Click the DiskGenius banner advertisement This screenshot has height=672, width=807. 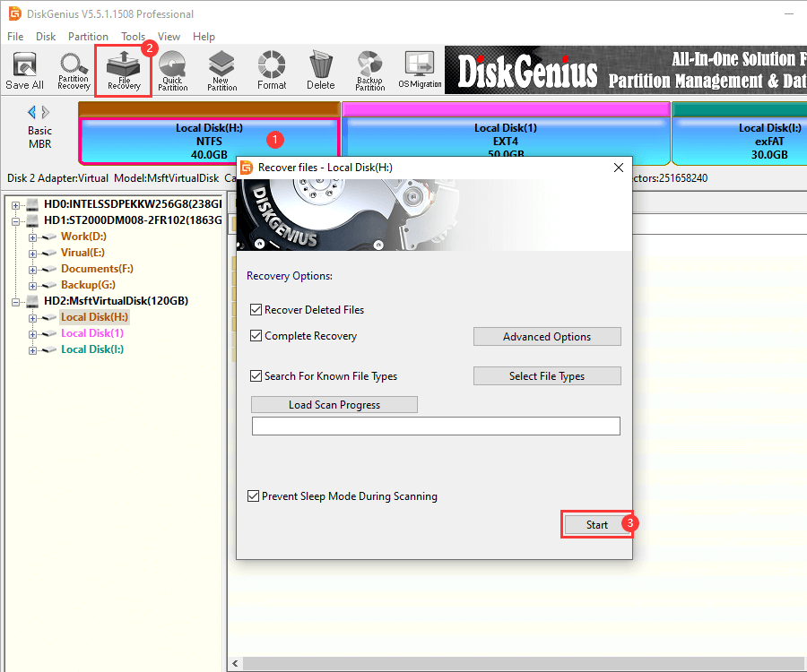click(626, 70)
